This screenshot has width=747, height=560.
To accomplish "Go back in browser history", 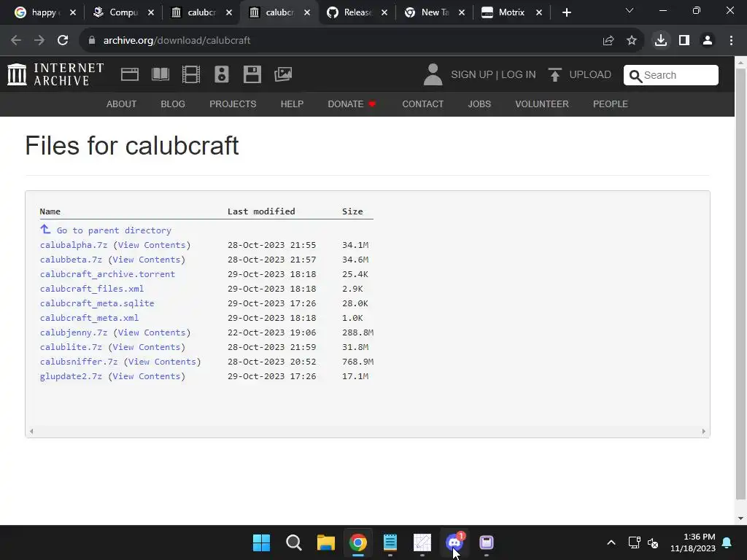I will tap(16, 41).
